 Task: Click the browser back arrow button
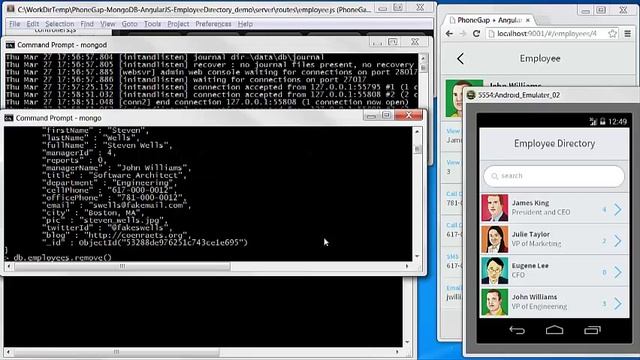pos(449,34)
